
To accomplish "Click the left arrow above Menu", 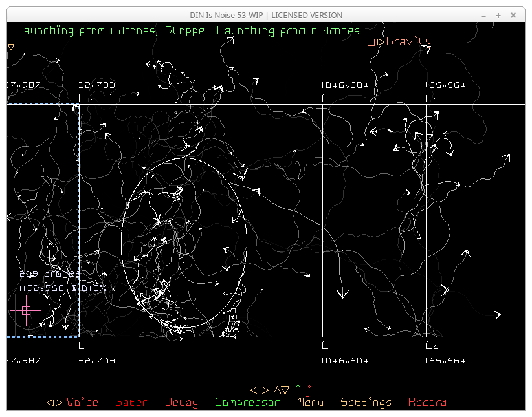I will (254, 390).
